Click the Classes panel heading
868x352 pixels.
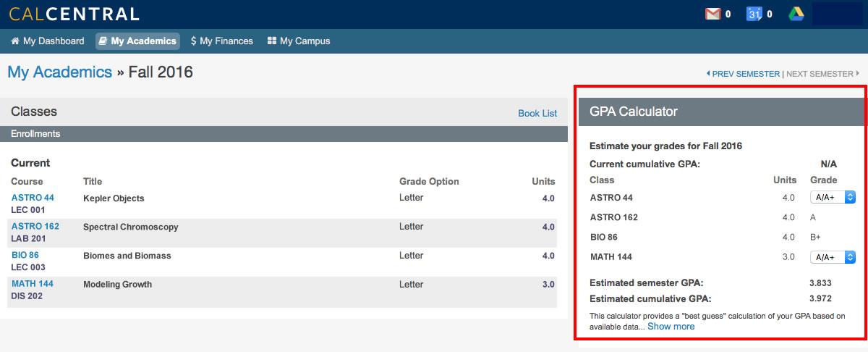pos(34,112)
